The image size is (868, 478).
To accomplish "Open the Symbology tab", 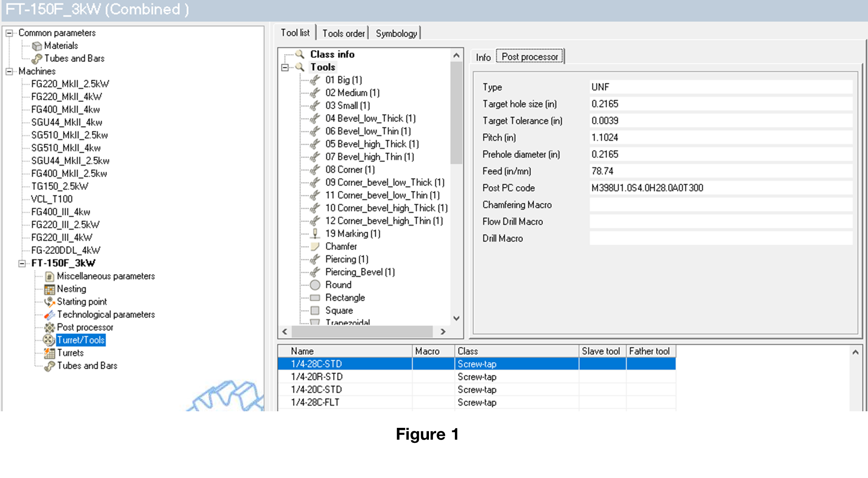I will [x=396, y=33].
